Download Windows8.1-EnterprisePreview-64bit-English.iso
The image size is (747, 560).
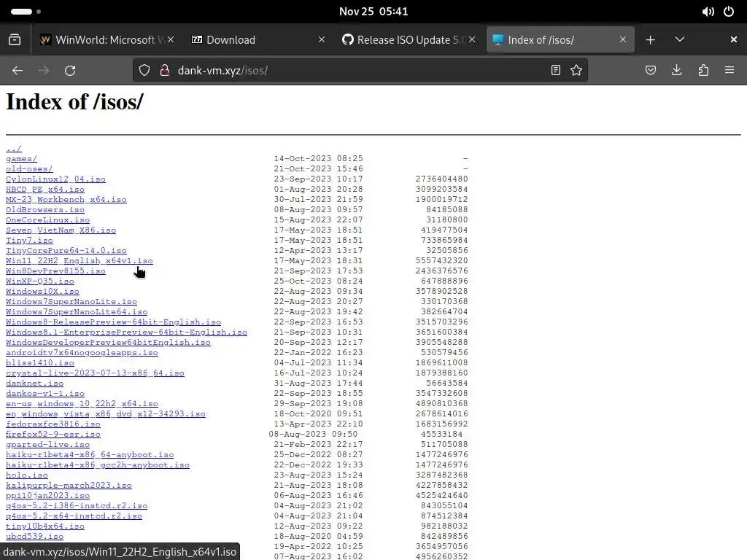pyautogui.click(x=127, y=332)
